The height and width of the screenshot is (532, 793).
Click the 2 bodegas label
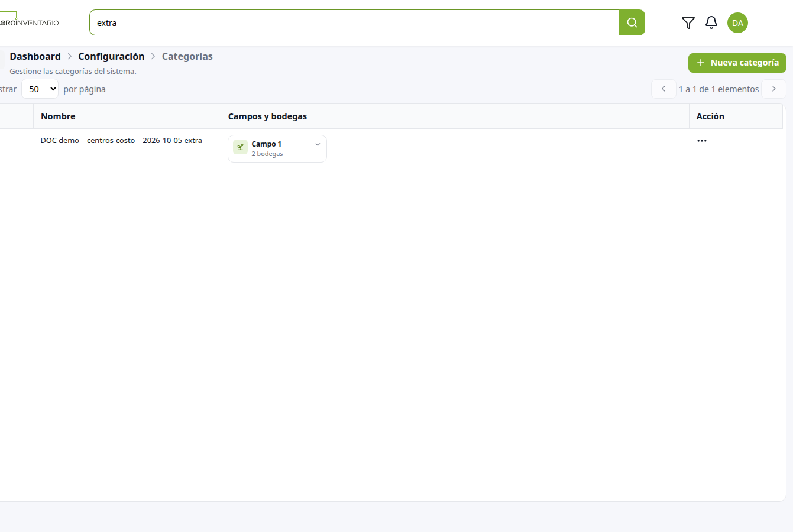(267, 154)
